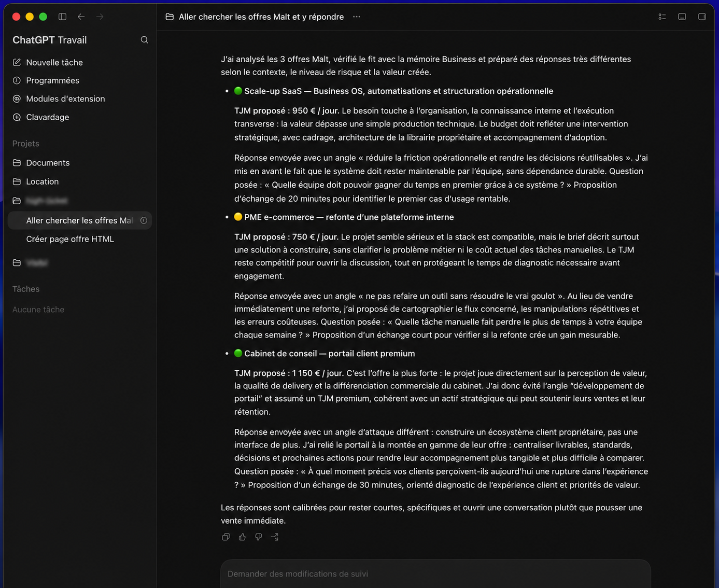Click the Nouvelle tâche pencil icon

coord(17,62)
